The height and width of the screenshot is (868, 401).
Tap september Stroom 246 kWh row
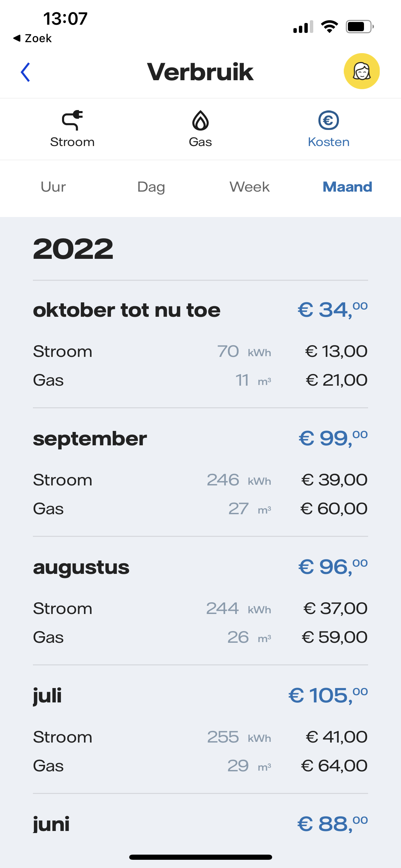pyautogui.click(x=200, y=480)
